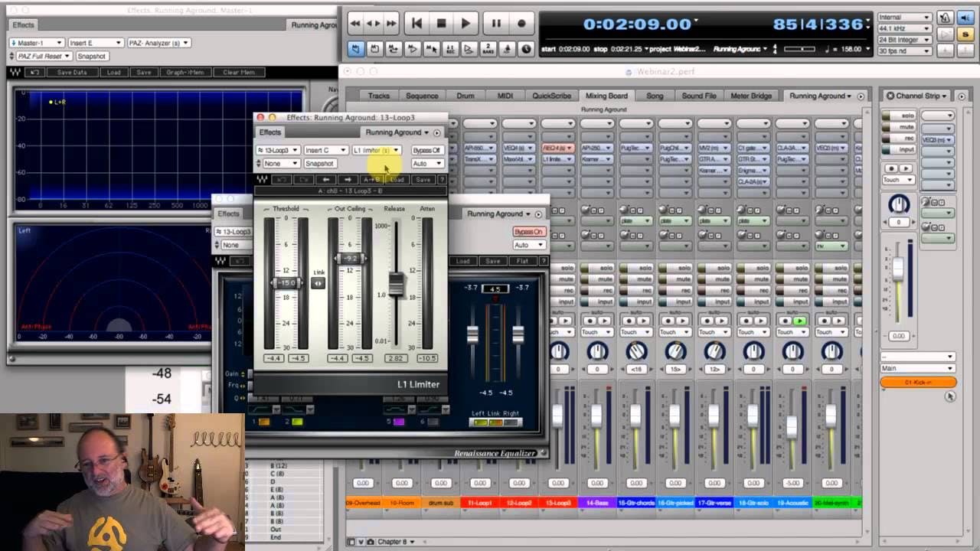
Task: Click the Rewind transport button
Action: [x=355, y=24]
